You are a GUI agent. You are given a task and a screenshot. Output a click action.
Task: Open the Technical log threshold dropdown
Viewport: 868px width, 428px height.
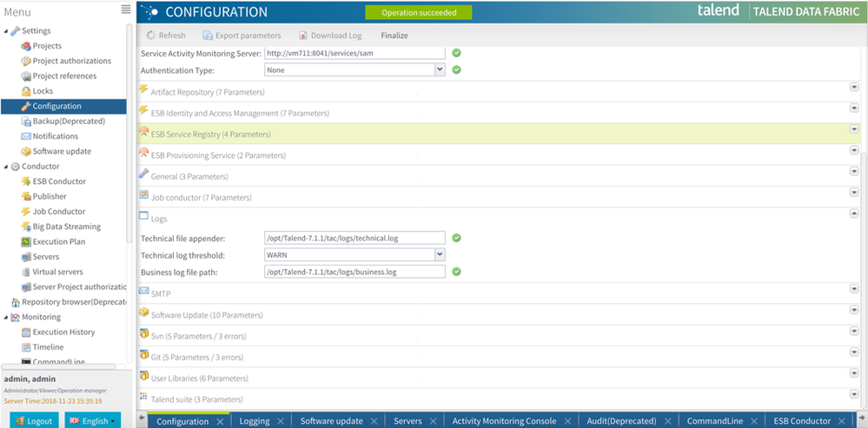click(x=440, y=254)
